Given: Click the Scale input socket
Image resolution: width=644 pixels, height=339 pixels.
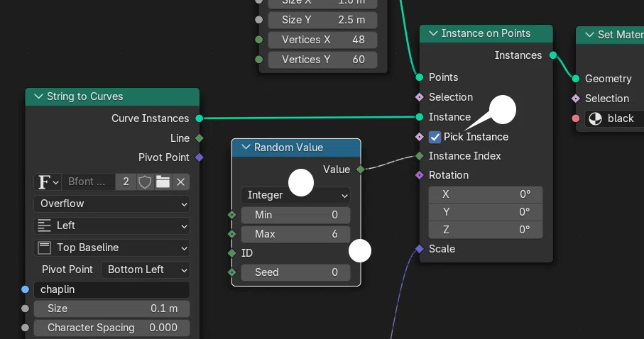Looking at the screenshot, I should click(x=420, y=249).
